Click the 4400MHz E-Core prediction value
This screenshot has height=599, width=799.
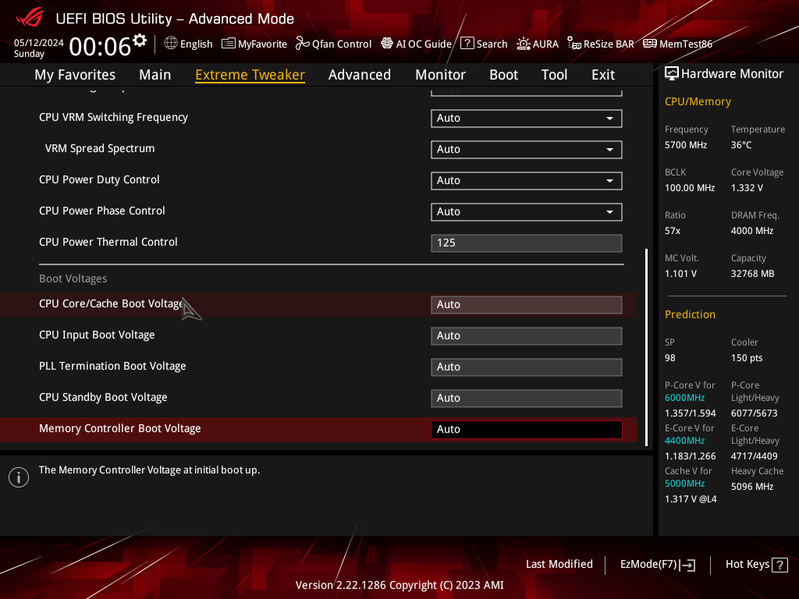tap(684, 441)
